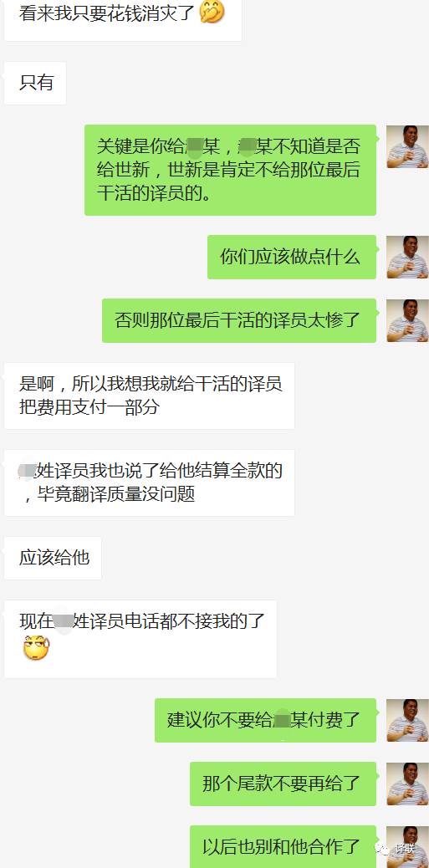Click the WeChat watermark logo at bottom
The height and width of the screenshot is (868, 429).
click(x=382, y=849)
